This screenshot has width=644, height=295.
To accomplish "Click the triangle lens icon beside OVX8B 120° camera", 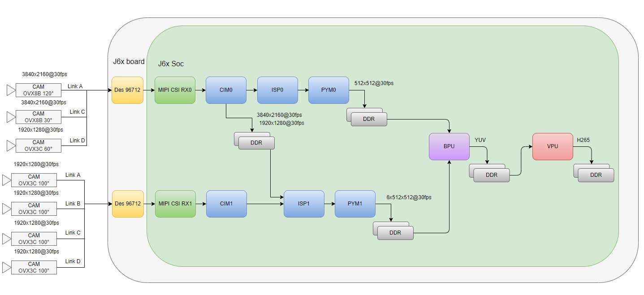I will [10, 90].
